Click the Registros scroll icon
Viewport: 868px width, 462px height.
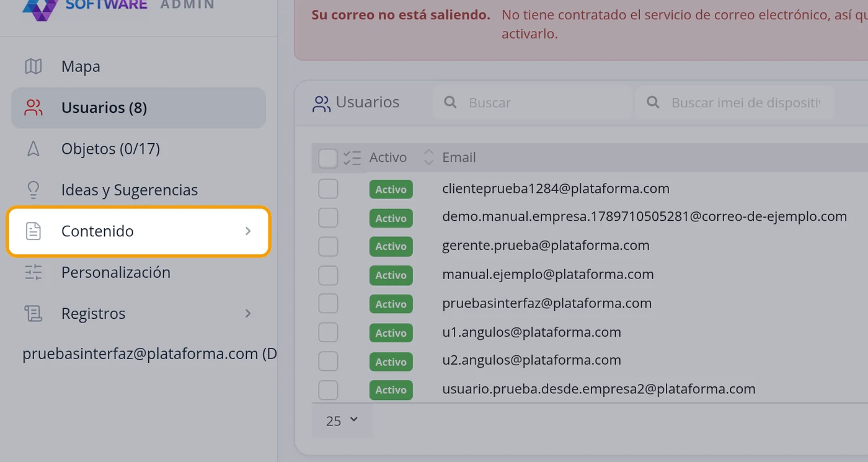(33, 313)
